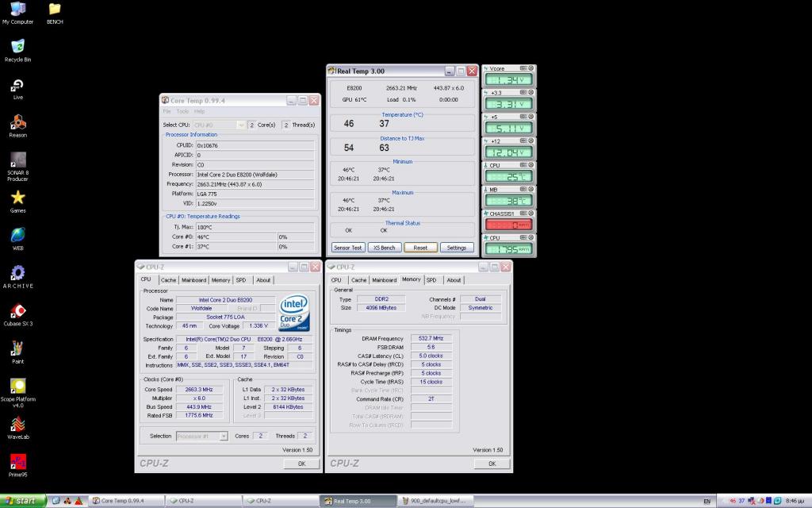Click the Reset button in Real Temp

(x=420, y=248)
